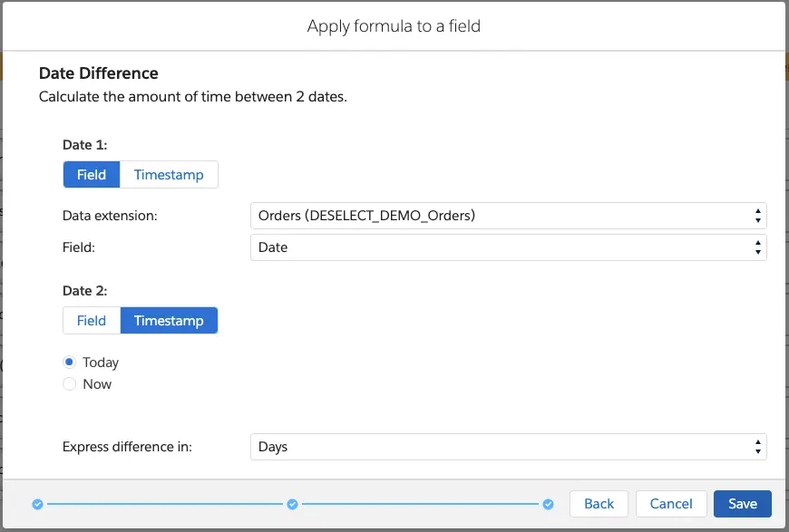Image resolution: width=789 pixels, height=532 pixels.
Task: Click progress line between first and second steps
Action: click(164, 504)
